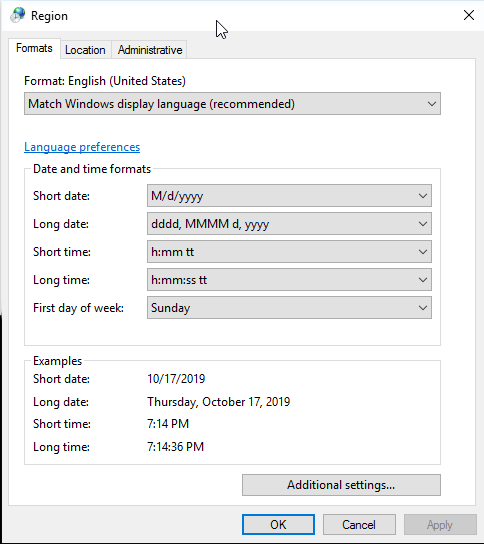The height and width of the screenshot is (544, 484).
Task: Open the Short time format dropdown
Action: (x=289, y=252)
